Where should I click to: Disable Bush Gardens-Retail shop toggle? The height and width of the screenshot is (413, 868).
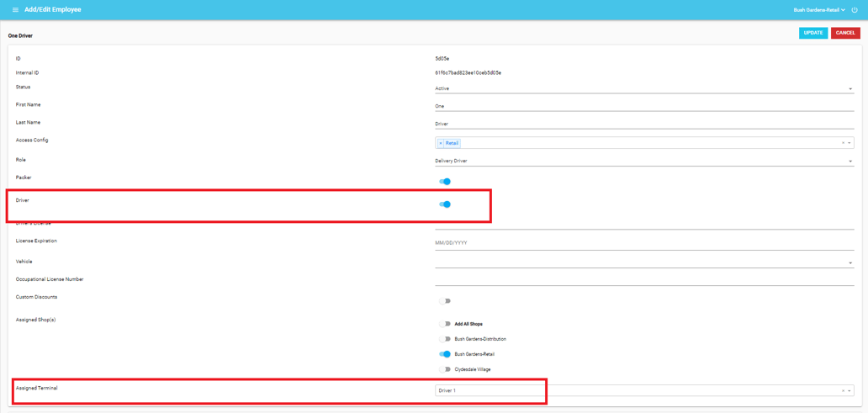445,354
